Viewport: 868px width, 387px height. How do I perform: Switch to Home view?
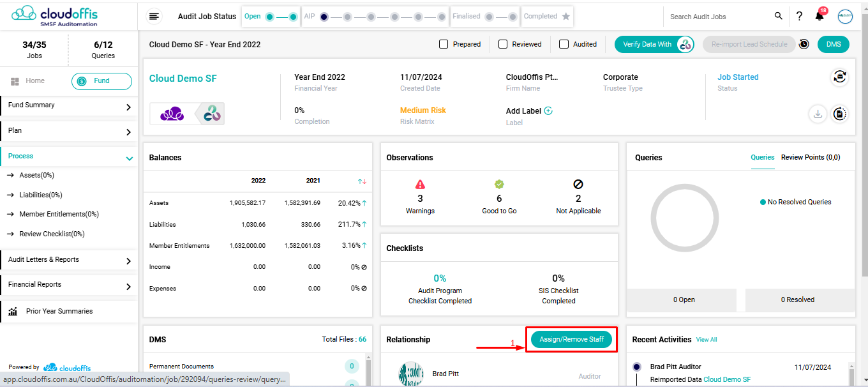coord(27,81)
